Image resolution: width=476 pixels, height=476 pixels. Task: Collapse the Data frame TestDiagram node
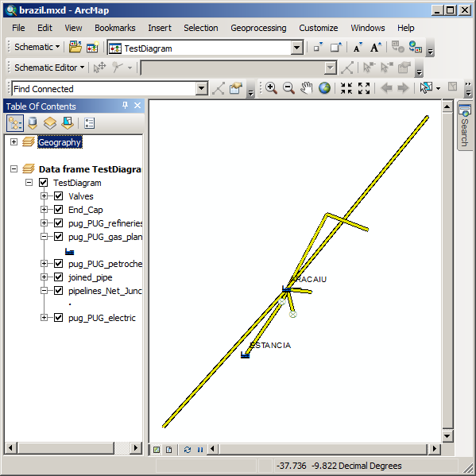pyautogui.click(x=14, y=168)
